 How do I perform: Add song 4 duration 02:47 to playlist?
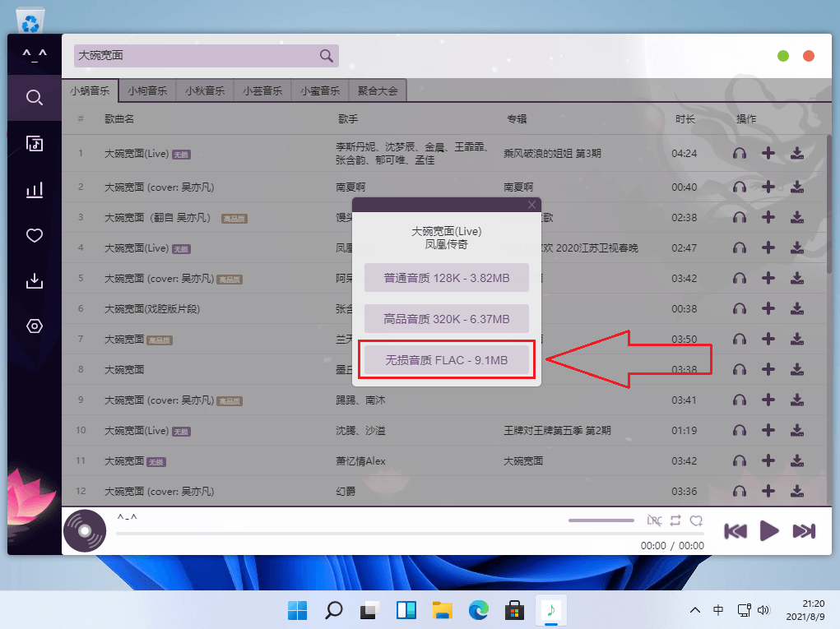point(768,247)
